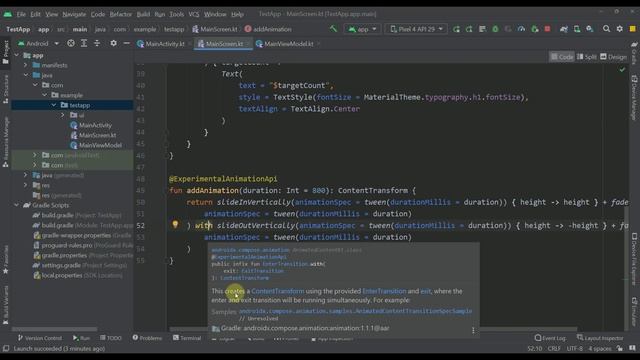This screenshot has height=360, width=640.
Task: Click the Collapse All icon in Project panel
Action: (97, 43)
